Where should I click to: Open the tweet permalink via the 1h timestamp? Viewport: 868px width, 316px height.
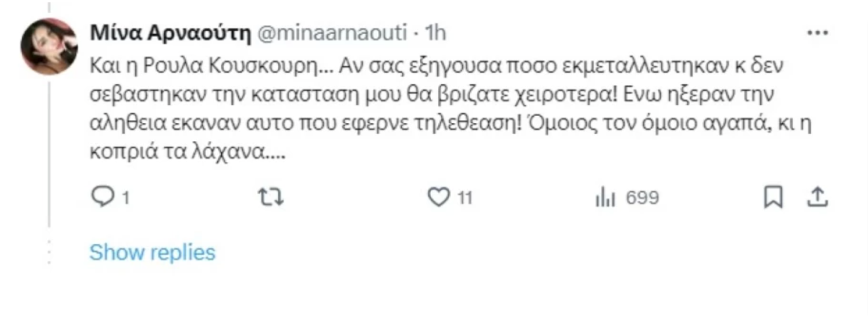click(x=435, y=33)
